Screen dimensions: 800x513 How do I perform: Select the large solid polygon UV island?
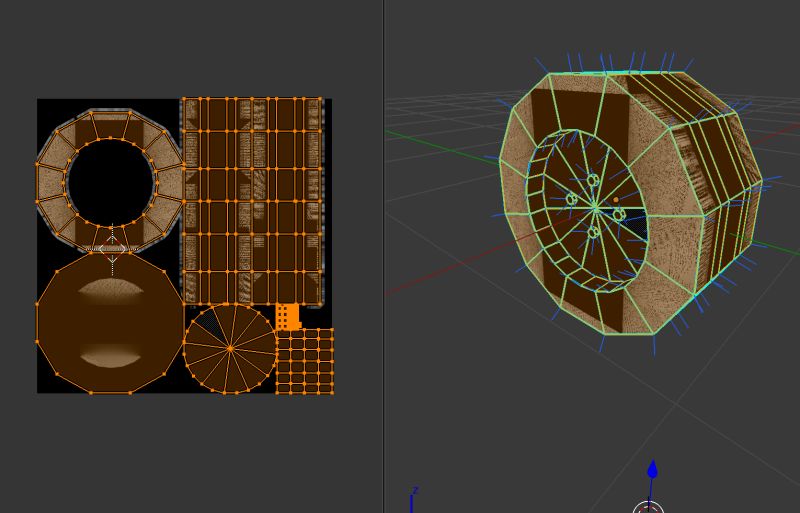point(110,323)
